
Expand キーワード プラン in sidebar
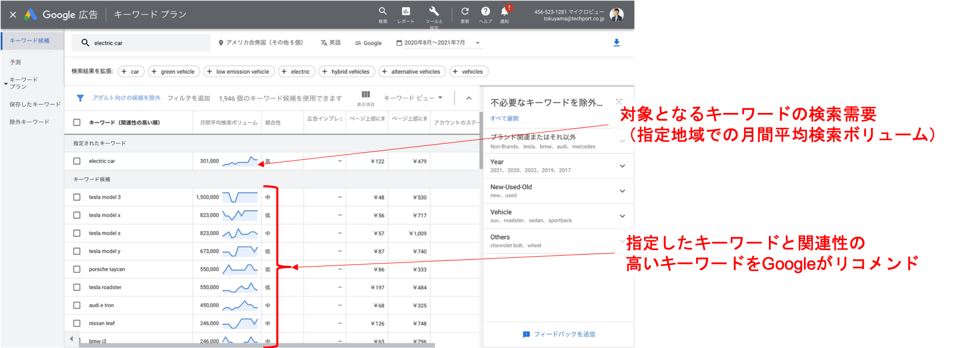click(x=6, y=83)
